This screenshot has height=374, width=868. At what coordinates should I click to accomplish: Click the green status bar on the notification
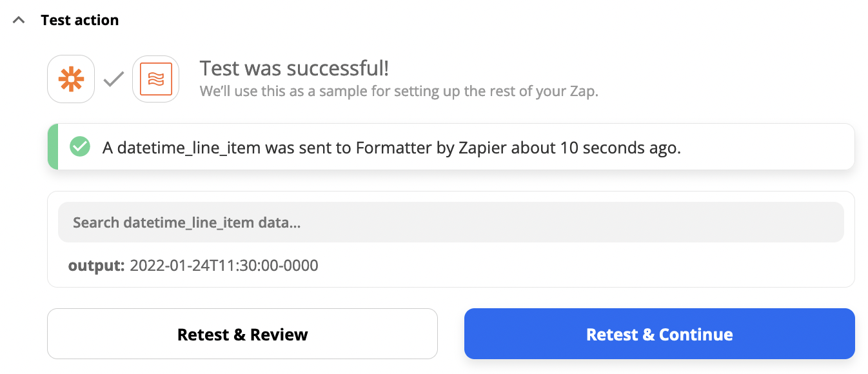pyautogui.click(x=53, y=147)
